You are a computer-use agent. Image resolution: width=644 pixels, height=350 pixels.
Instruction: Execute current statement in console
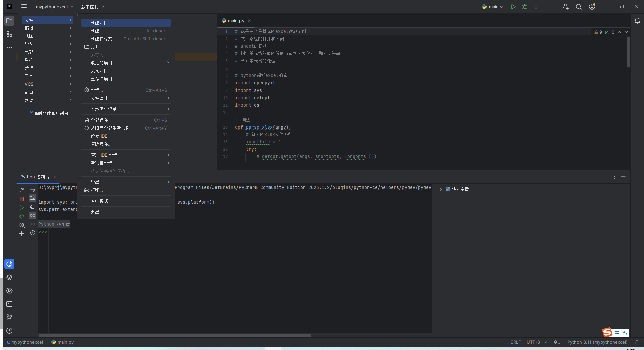click(x=22, y=208)
